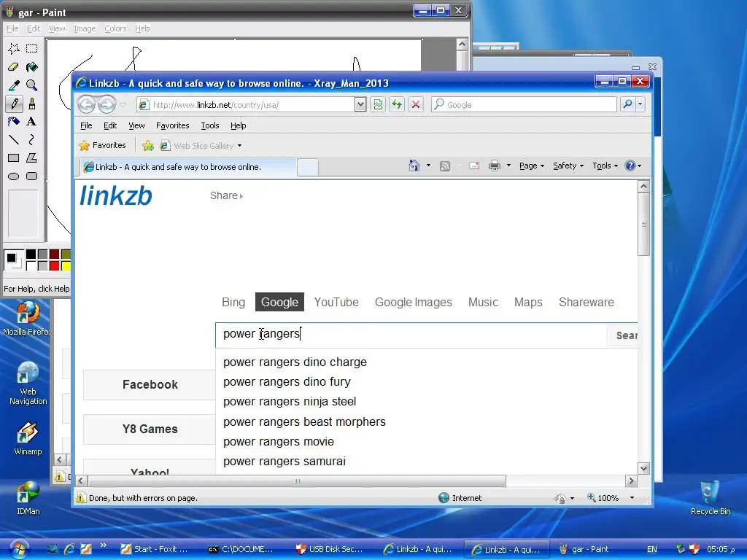This screenshot has height=560, width=747.
Task: Select the black color swatch in Paint
Action: 31,254
